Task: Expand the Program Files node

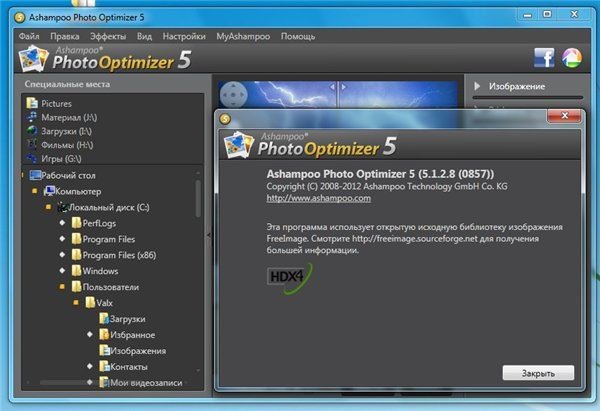Action: (62, 238)
